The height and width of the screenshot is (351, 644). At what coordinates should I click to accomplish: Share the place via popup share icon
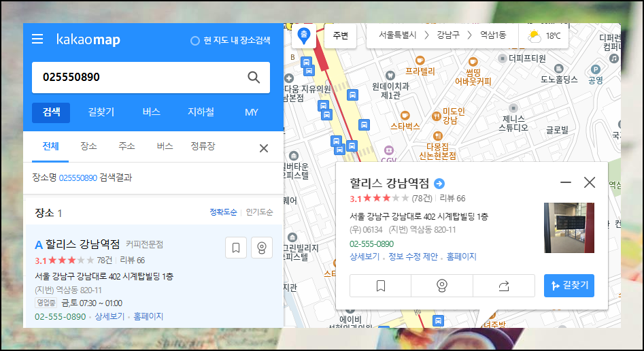tap(504, 286)
